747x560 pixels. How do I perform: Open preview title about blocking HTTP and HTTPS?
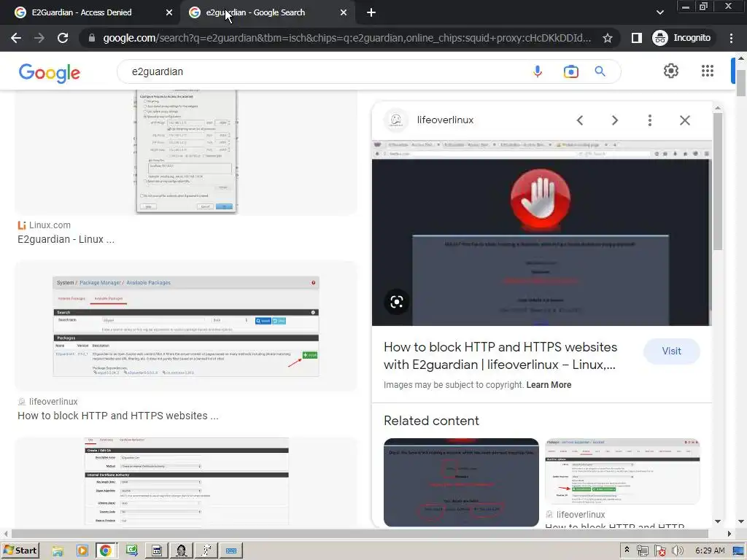coord(500,356)
